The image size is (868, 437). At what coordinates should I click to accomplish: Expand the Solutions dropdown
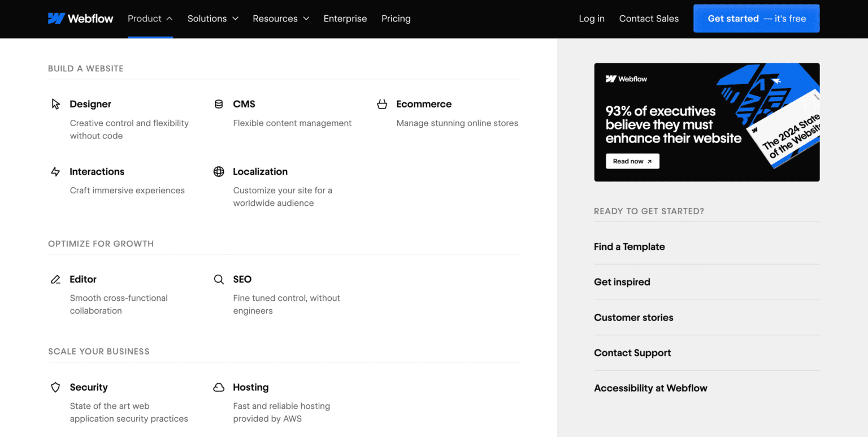click(212, 18)
